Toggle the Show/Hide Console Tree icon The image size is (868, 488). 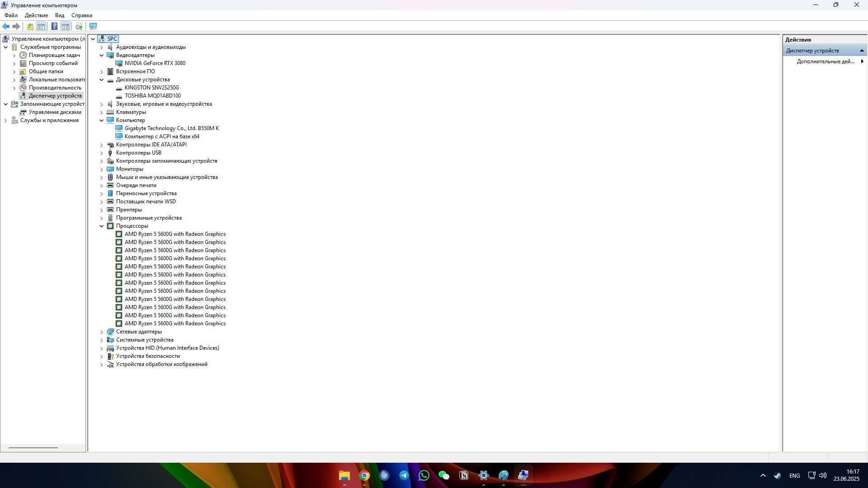click(41, 26)
